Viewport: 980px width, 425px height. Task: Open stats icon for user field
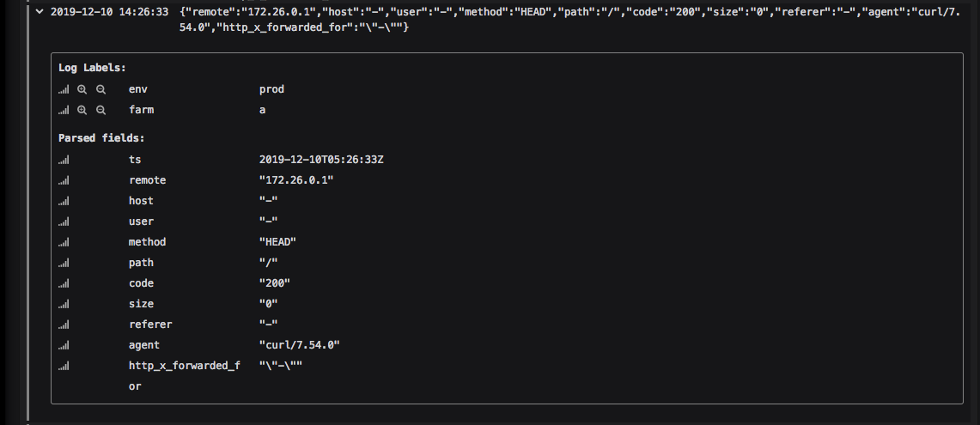click(x=64, y=222)
